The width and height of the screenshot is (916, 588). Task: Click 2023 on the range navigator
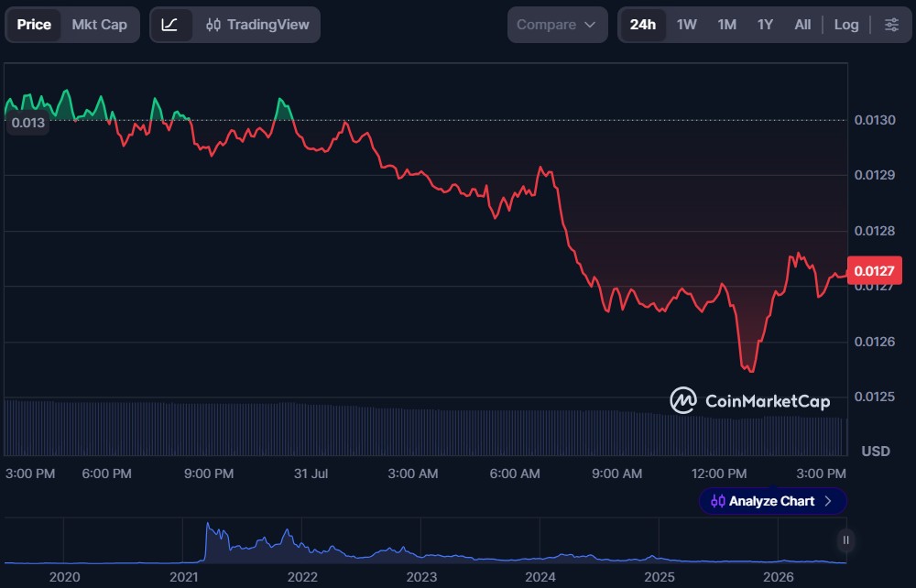click(x=421, y=577)
